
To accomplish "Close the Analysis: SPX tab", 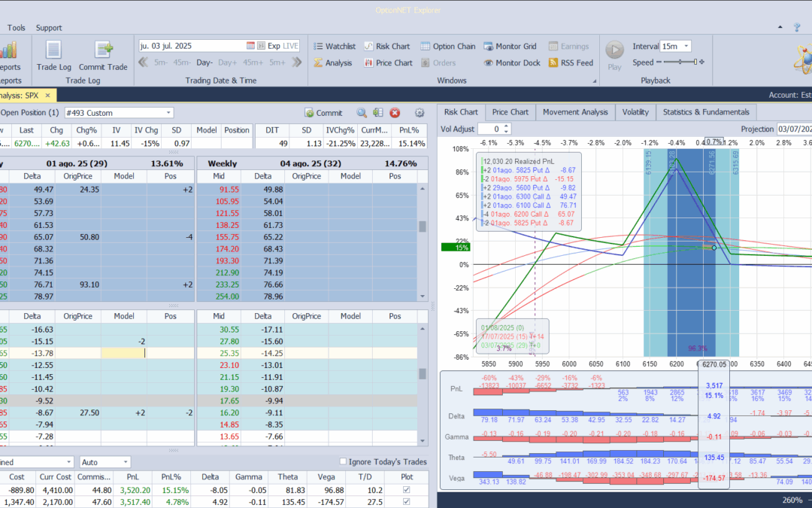I will click(47, 96).
